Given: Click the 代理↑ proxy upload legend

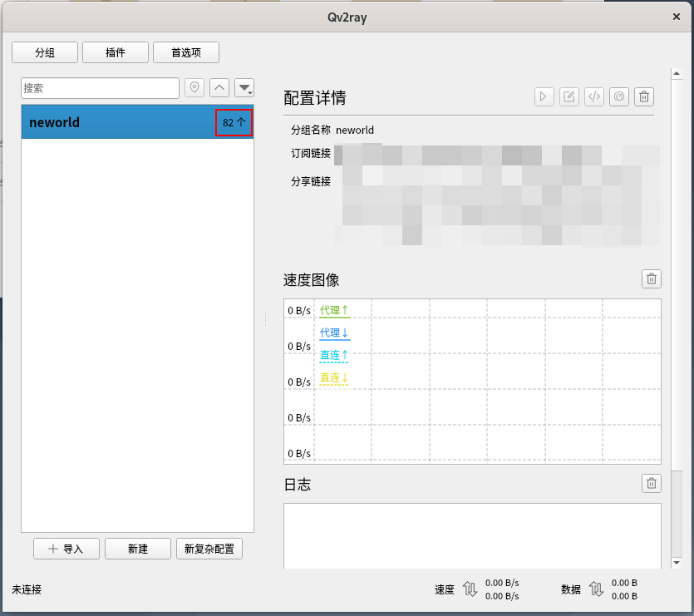Looking at the screenshot, I should (x=334, y=310).
